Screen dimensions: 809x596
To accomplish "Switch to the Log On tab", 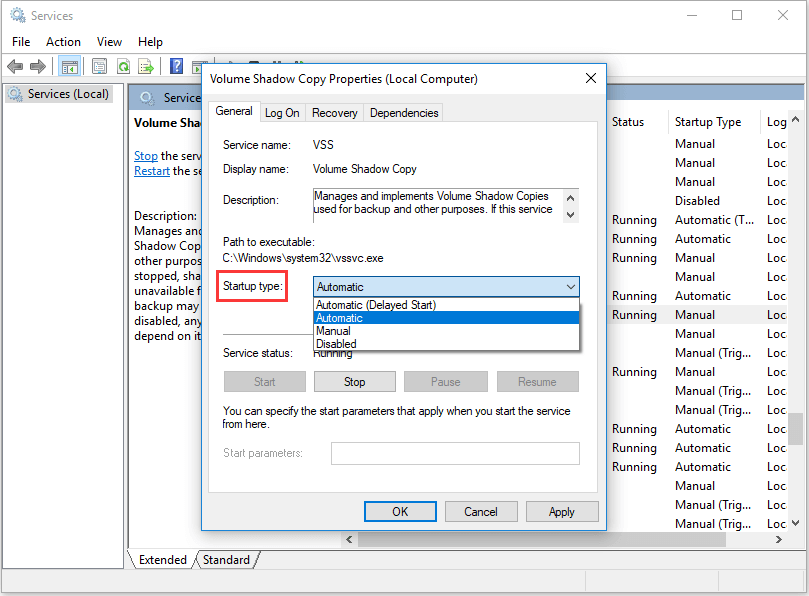I will [x=283, y=112].
